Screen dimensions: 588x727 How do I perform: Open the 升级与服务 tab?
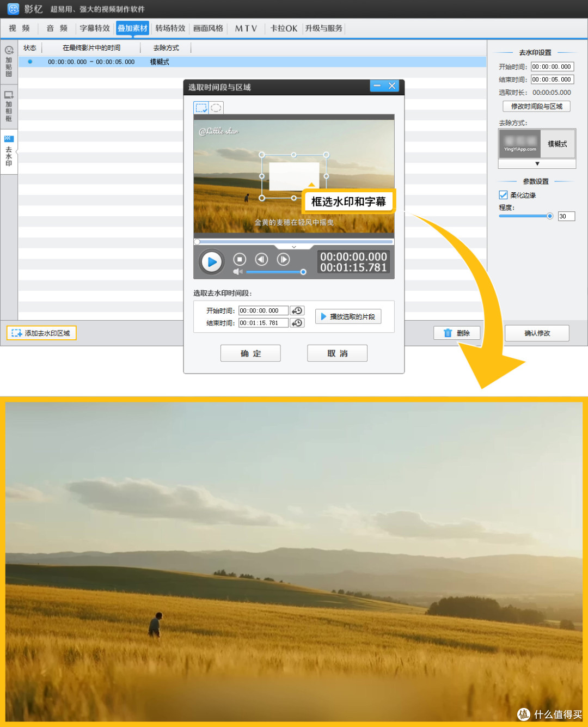click(x=324, y=28)
